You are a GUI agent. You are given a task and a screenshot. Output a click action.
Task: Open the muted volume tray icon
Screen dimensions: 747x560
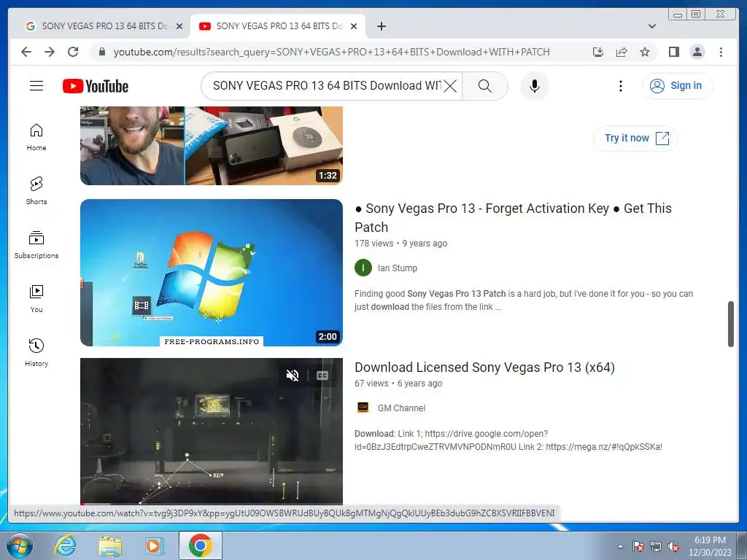pyautogui.click(x=673, y=546)
